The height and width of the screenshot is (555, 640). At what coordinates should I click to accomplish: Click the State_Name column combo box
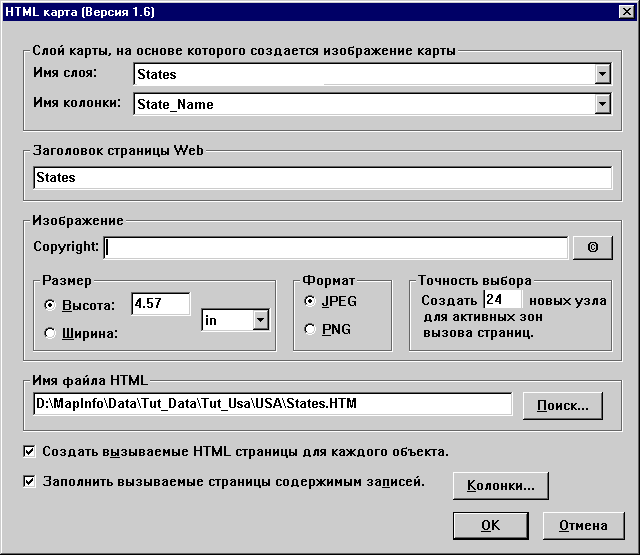372,104
